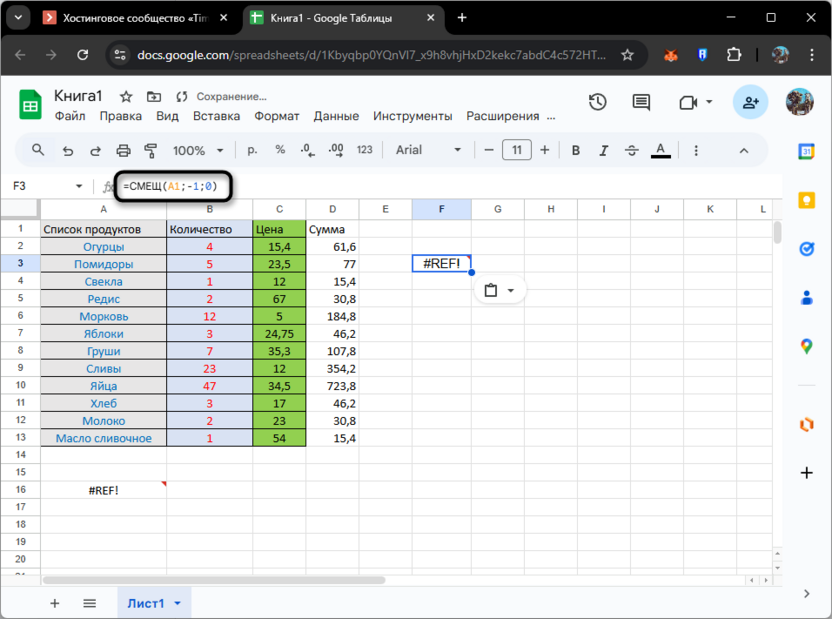Open the comments icon
Screen dimensions: 832x619
[641, 102]
